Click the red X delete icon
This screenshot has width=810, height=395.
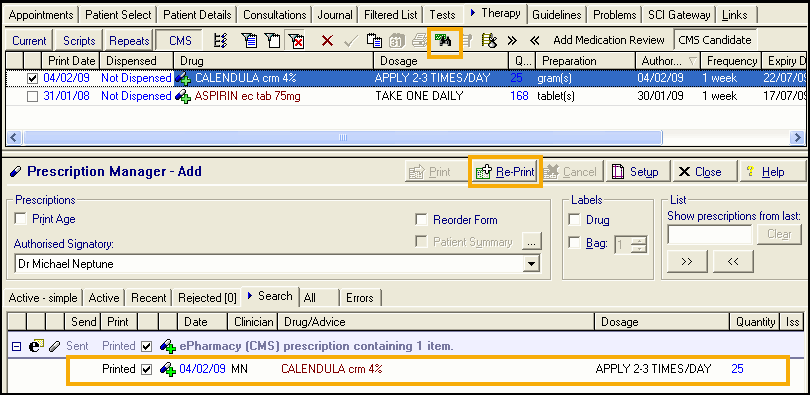pos(327,40)
